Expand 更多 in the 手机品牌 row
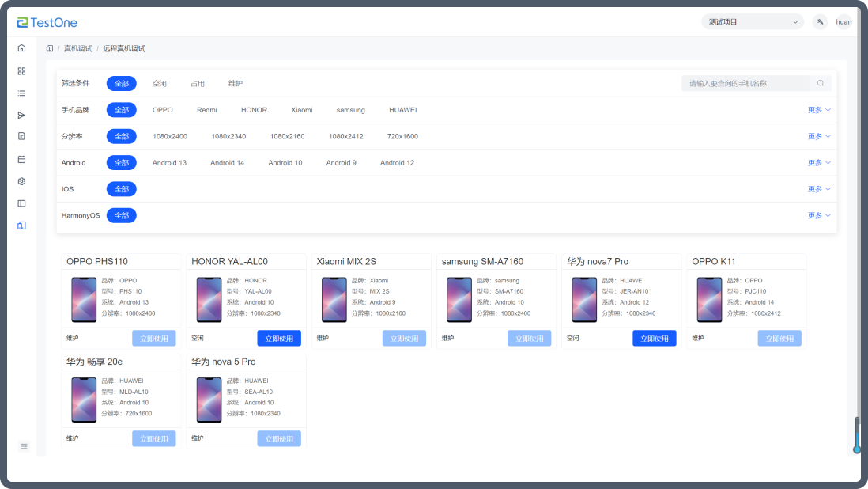The image size is (868, 489). (819, 110)
